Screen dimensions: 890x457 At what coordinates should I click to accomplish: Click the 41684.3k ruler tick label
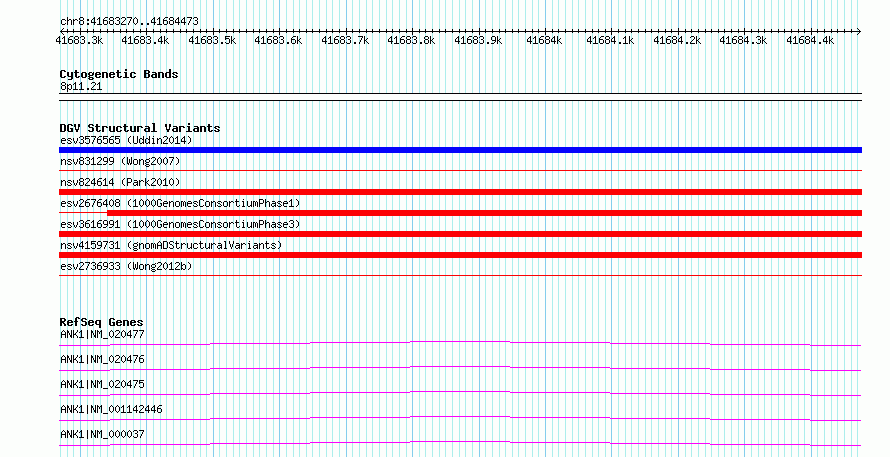[743, 40]
